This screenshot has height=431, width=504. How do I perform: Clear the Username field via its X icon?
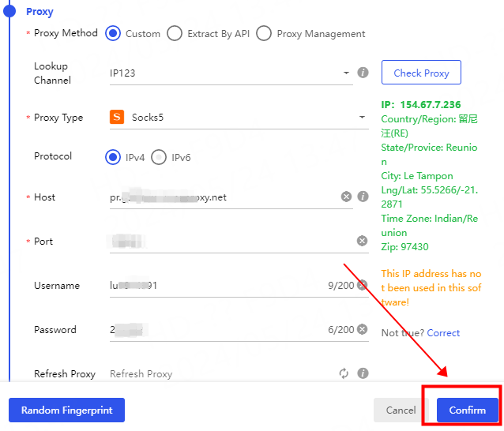pyautogui.click(x=362, y=285)
